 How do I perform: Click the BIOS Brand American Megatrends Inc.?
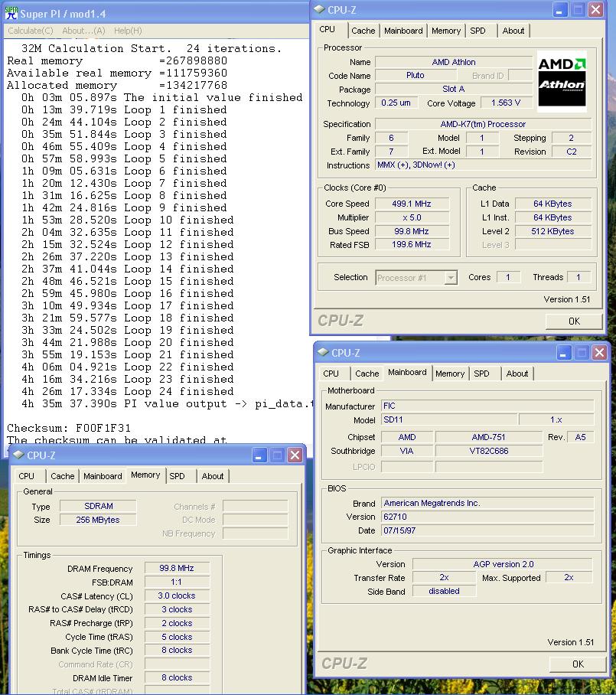[x=487, y=503]
